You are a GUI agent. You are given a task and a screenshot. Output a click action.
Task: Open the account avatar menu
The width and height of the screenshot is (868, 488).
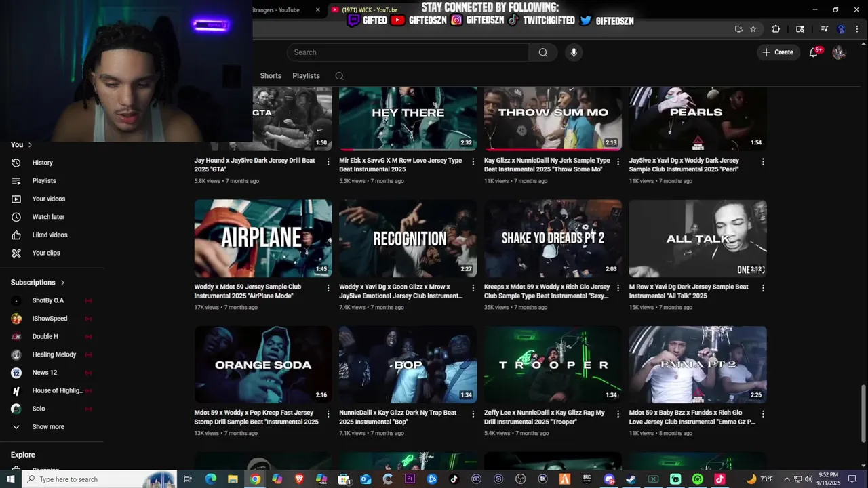(839, 52)
